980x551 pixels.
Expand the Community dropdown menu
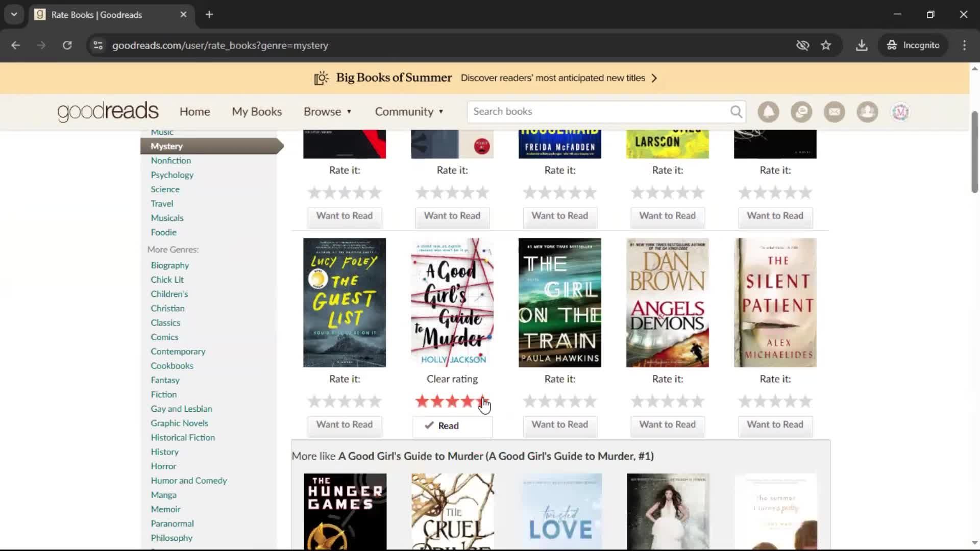[409, 111]
